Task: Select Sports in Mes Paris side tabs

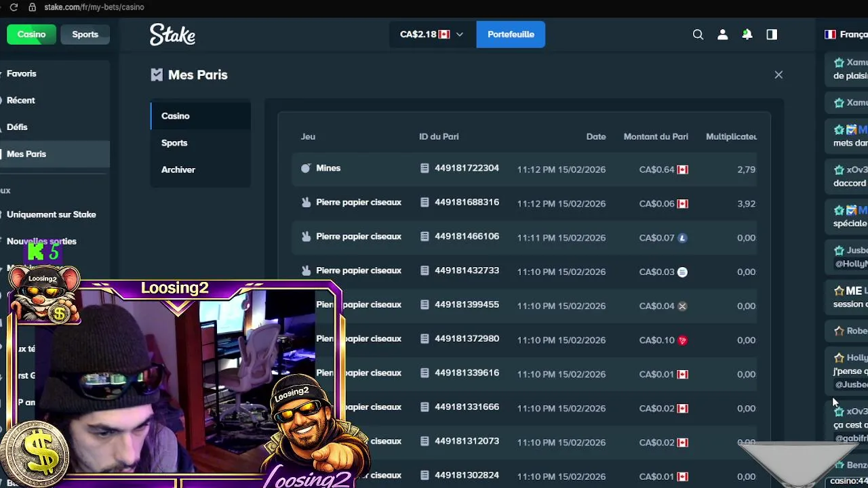Action: 201,143
